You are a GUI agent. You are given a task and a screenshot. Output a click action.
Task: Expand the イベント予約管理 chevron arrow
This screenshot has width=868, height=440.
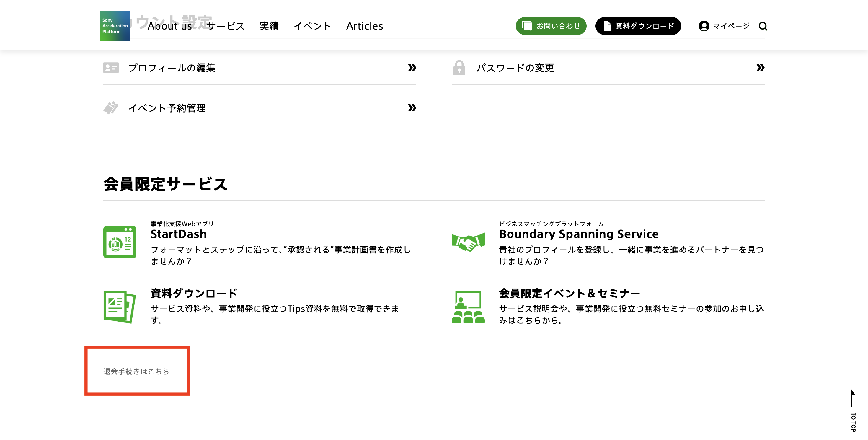(412, 108)
